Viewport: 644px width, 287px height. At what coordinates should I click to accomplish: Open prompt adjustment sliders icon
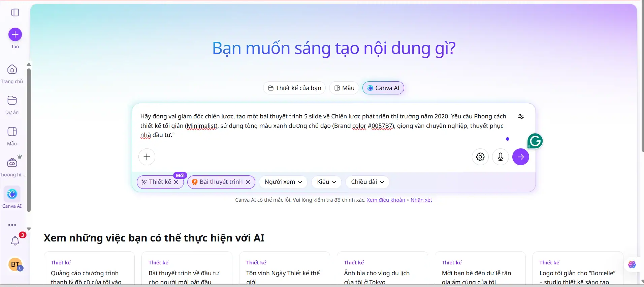[521, 116]
